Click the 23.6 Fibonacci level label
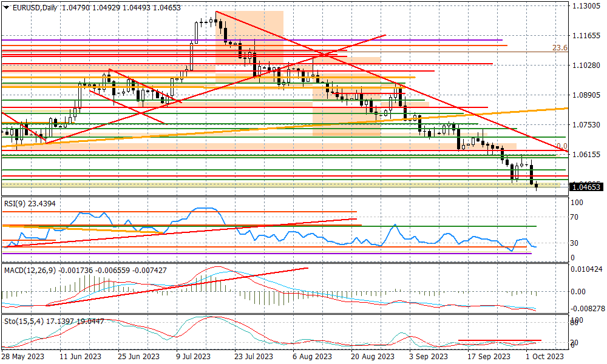This screenshot has height=364, width=607. (559, 48)
